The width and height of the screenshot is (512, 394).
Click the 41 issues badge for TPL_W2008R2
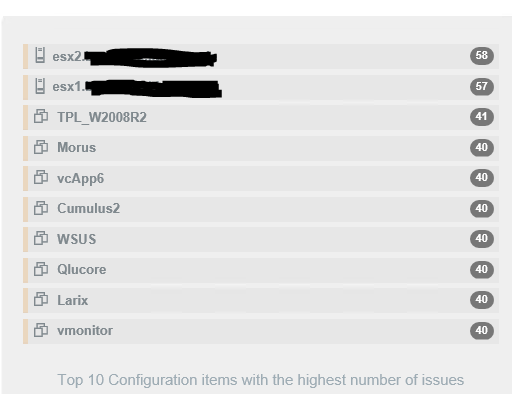(482, 117)
